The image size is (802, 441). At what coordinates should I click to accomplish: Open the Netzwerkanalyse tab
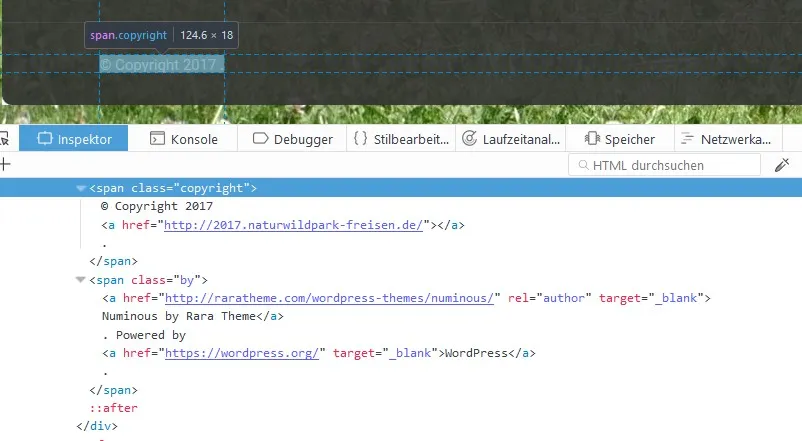tap(728, 139)
